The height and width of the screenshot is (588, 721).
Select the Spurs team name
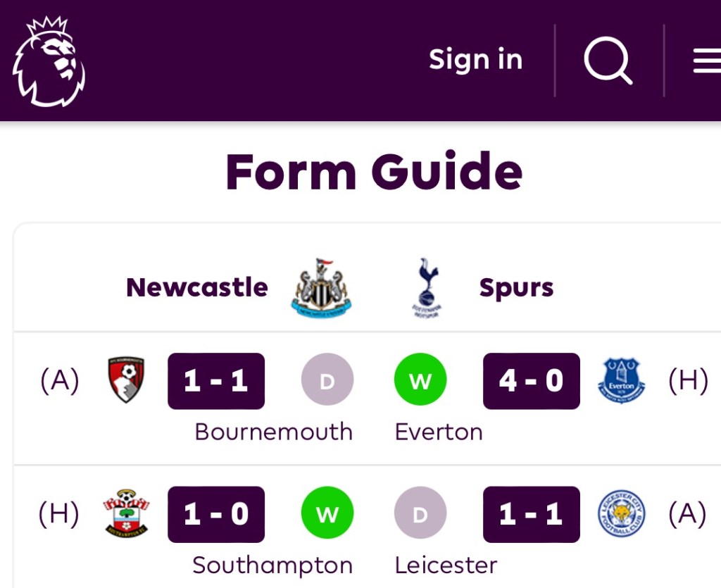coord(516,287)
